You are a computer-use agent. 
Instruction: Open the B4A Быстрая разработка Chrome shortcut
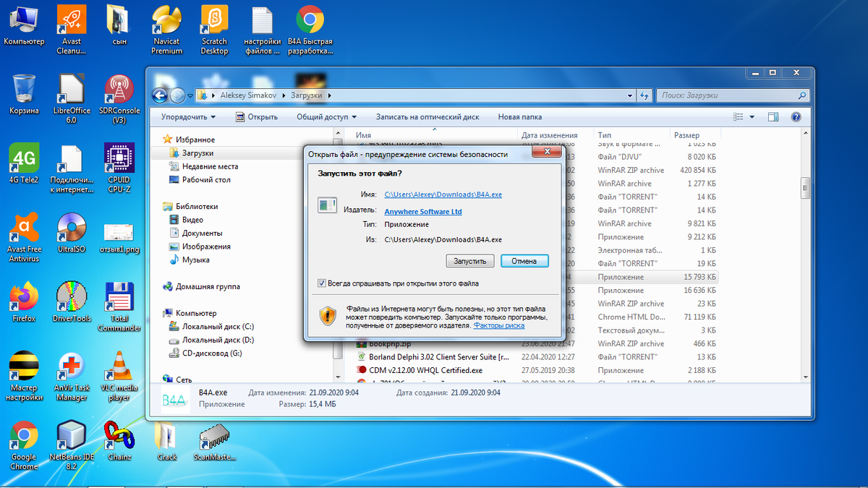coord(310,29)
